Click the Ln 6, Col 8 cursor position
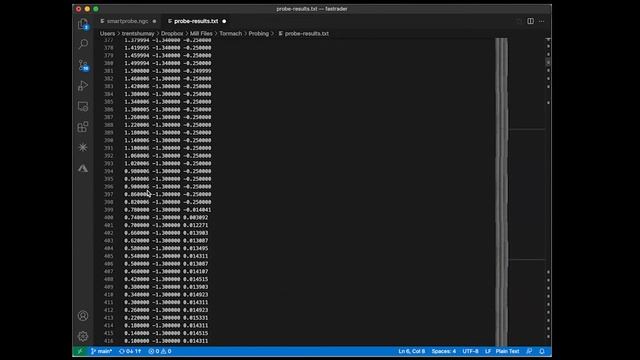Image resolution: width=640 pixels, height=360 pixels. 412,351
